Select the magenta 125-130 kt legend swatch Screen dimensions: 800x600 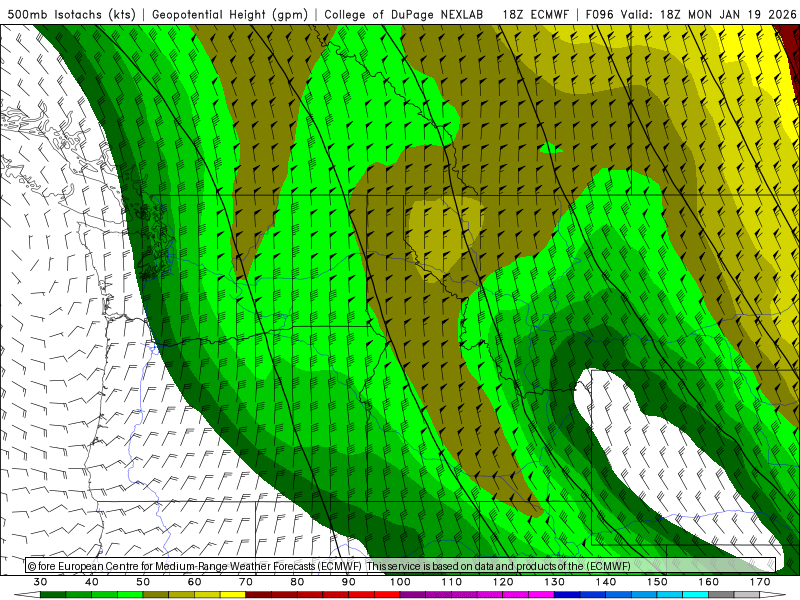(x=541, y=595)
